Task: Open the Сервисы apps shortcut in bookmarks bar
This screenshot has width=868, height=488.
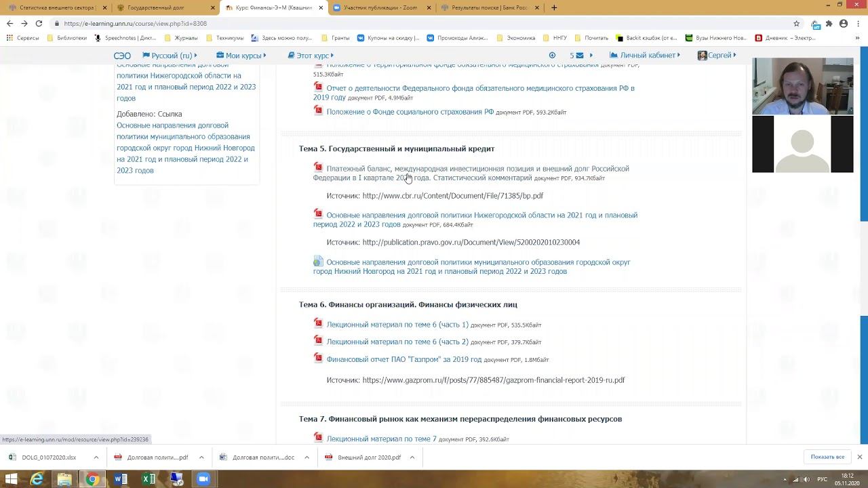Action: pyautogui.click(x=22, y=38)
